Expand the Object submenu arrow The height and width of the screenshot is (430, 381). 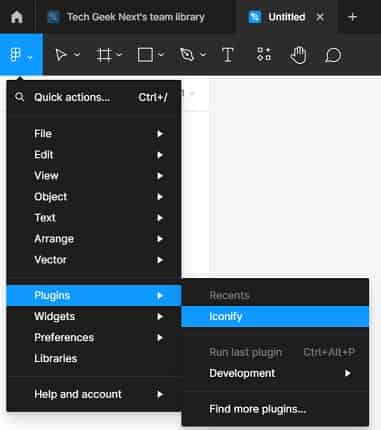click(x=160, y=197)
